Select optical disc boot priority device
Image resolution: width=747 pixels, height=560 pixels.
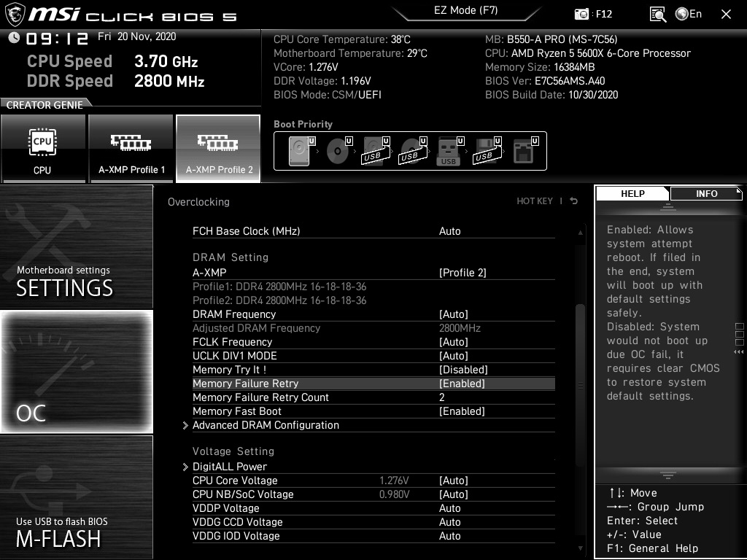tap(338, 151)
